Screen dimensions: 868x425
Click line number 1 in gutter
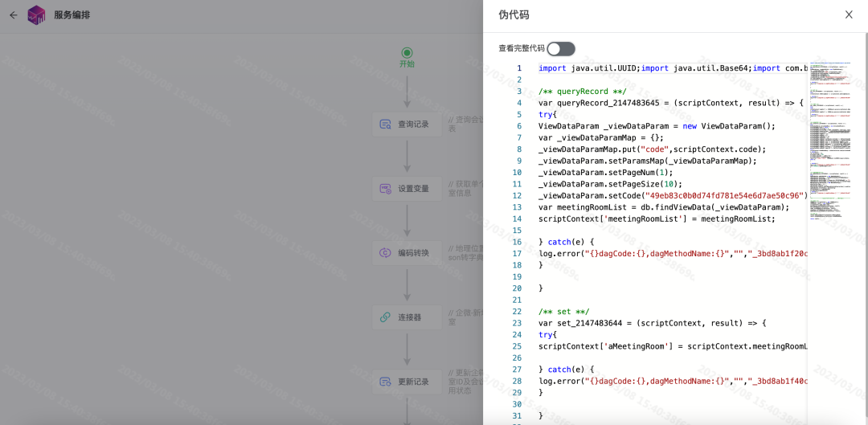tap(519, 68)
